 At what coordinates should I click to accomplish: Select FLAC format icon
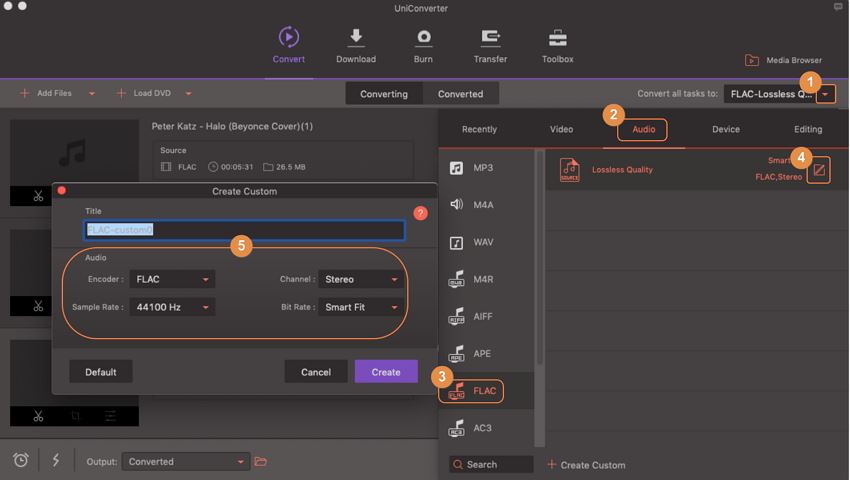[x=456, y=391]
